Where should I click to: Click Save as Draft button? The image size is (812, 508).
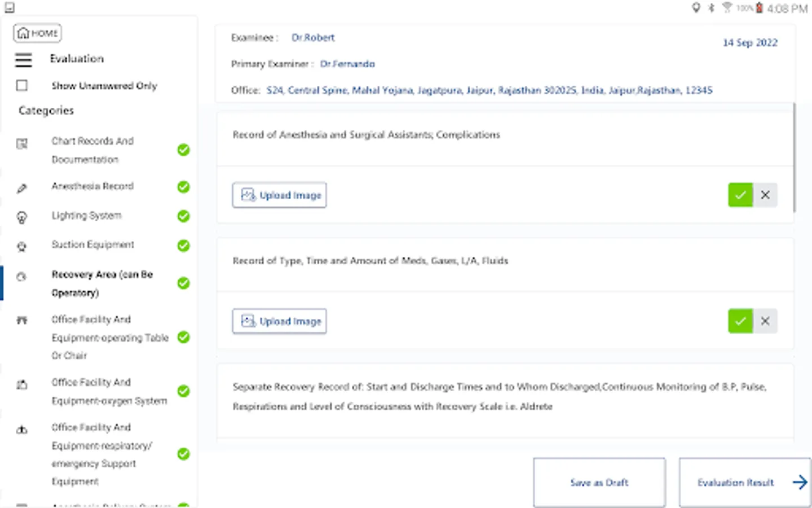[x=599, y=483]
